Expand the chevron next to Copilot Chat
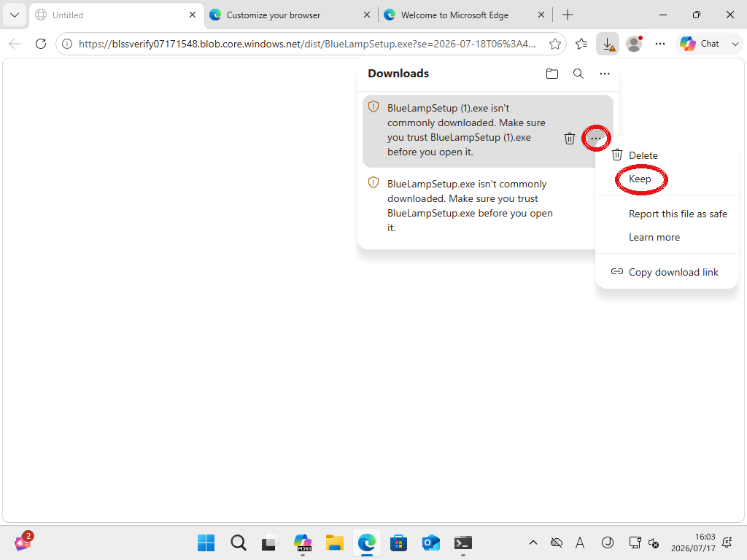The width and height of the screenshot is (747, 560). [735, 44]
